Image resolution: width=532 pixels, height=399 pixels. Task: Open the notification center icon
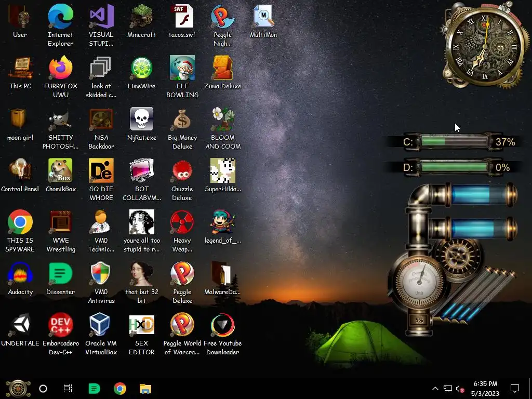tap(515, 389)
